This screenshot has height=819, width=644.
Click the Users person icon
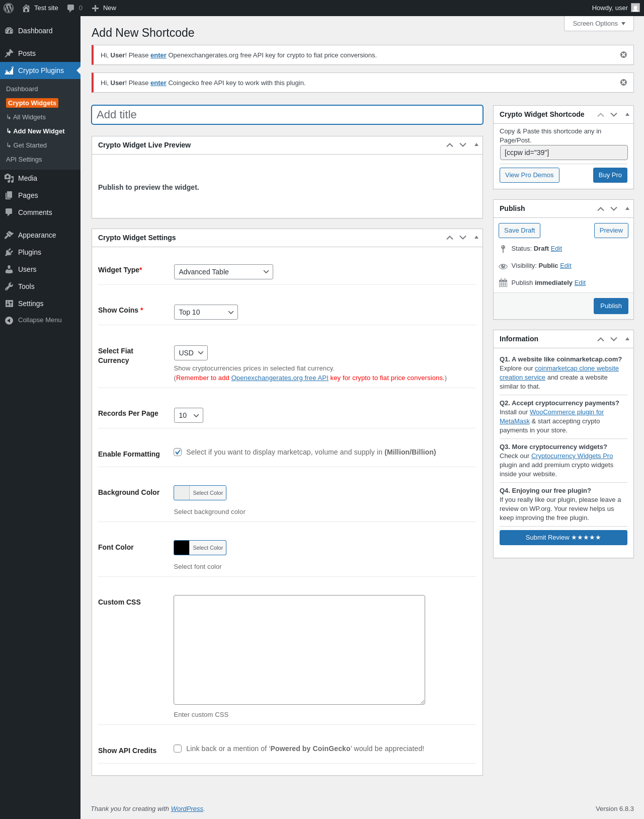9,269
